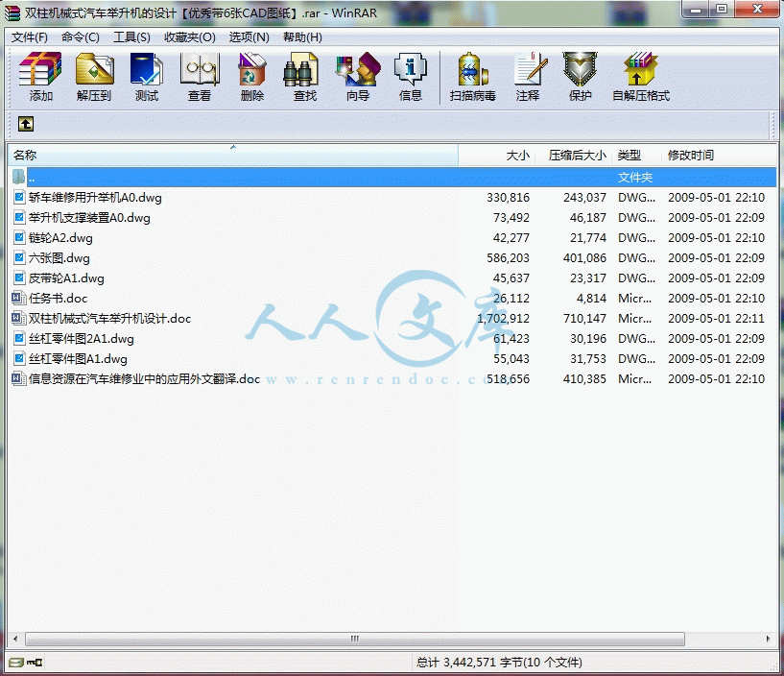Show archive 信息 (Info) icon
Screen dimensions: 784x676
point(411,77)
